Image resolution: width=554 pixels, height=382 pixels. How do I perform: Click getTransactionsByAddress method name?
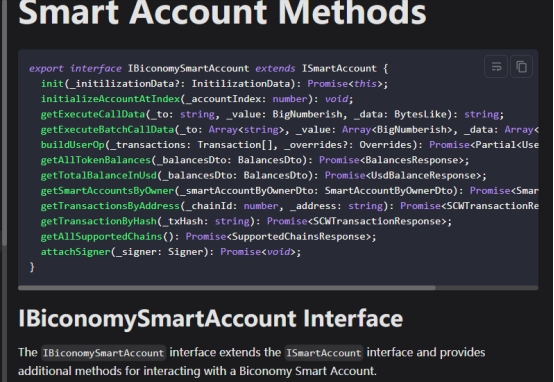point(110,206)
